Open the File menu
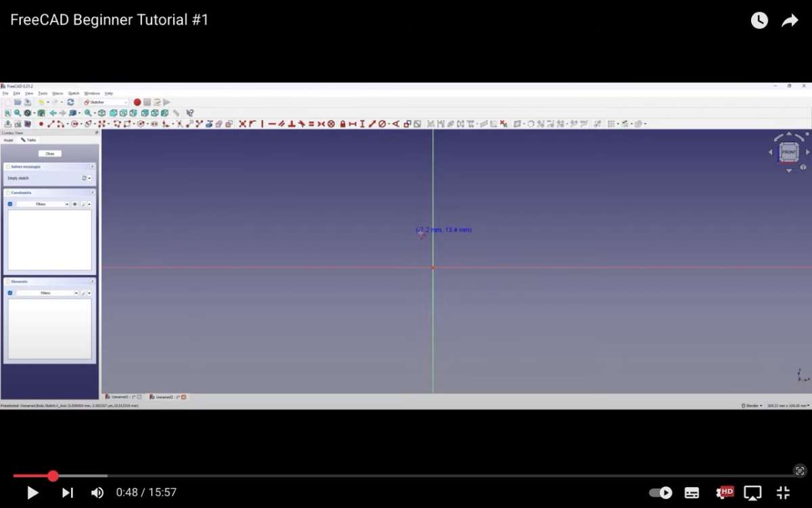812x508 pixels. 5,93
